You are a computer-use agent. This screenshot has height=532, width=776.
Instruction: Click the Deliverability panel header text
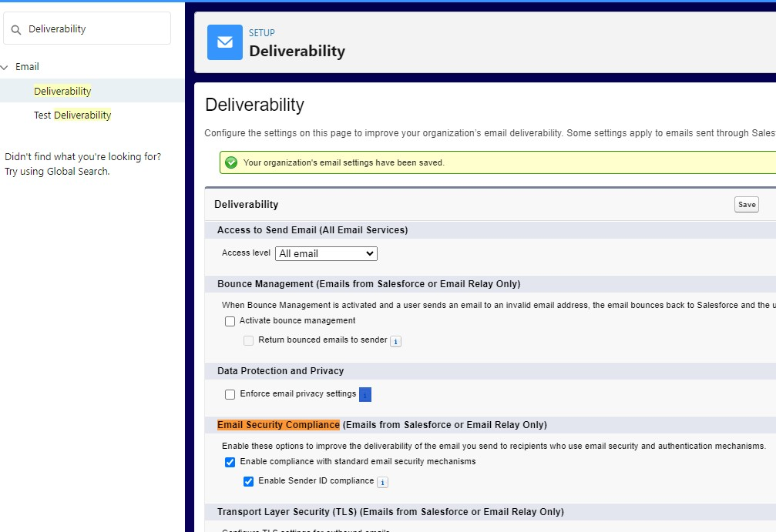pos(246,205)
